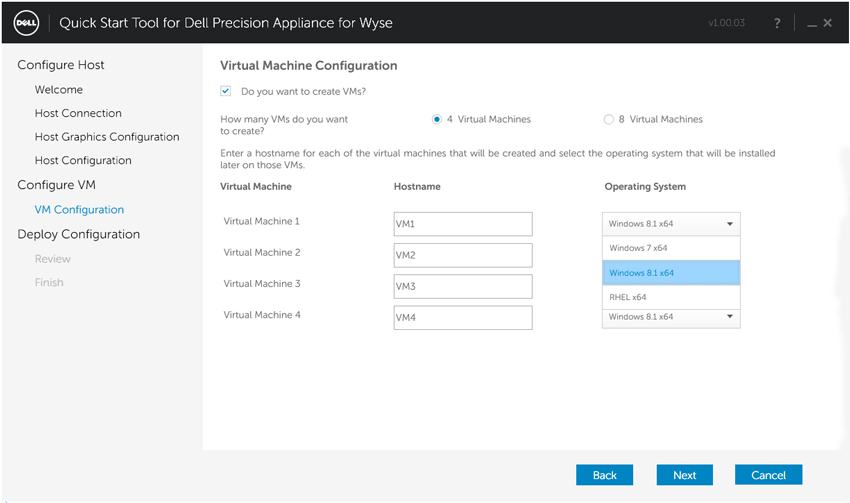This screenshot has width=850, height=503.
Task: Open the Welcome step in sidebar
Action: pos(59,89)
